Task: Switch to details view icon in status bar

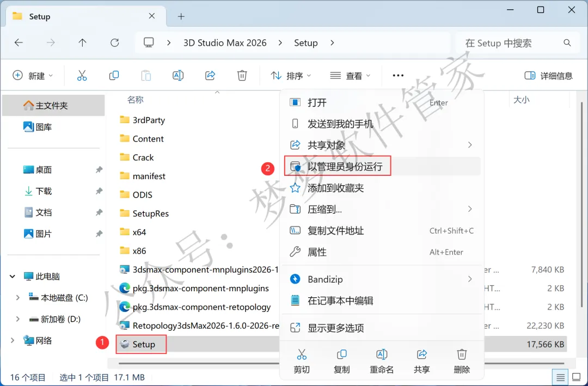Action: [560, 377]
